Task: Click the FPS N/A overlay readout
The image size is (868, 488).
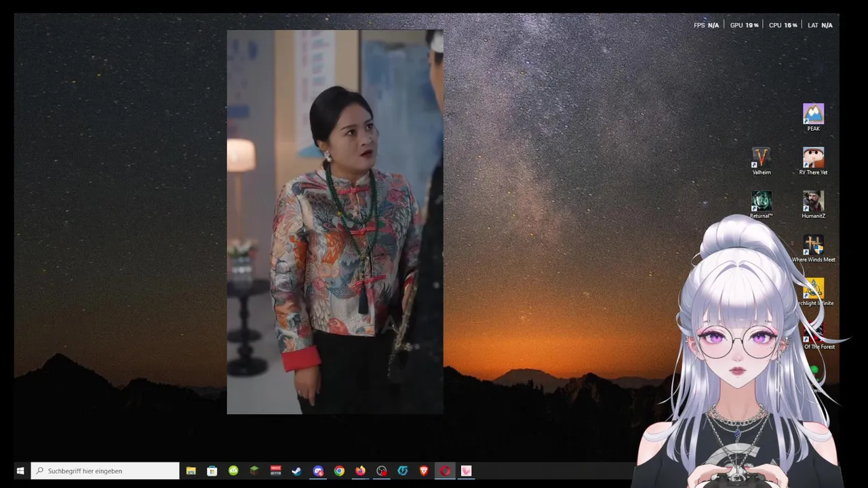Action: coord(706,25)
